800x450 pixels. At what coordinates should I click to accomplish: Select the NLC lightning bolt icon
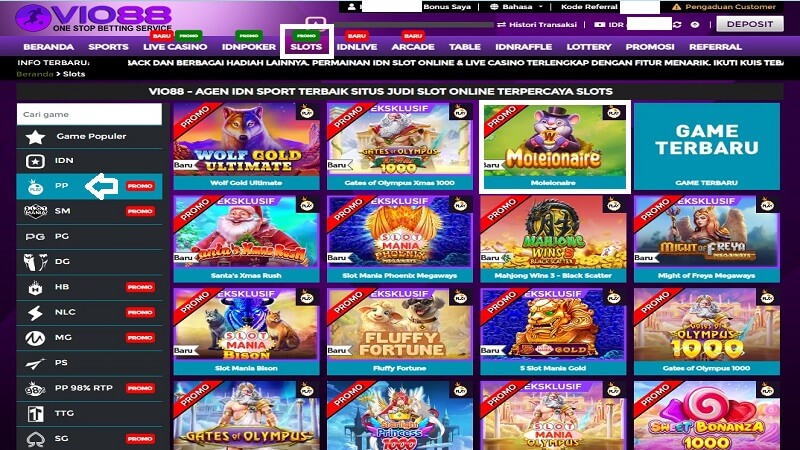pyautogui.click(x=35, y=313)
